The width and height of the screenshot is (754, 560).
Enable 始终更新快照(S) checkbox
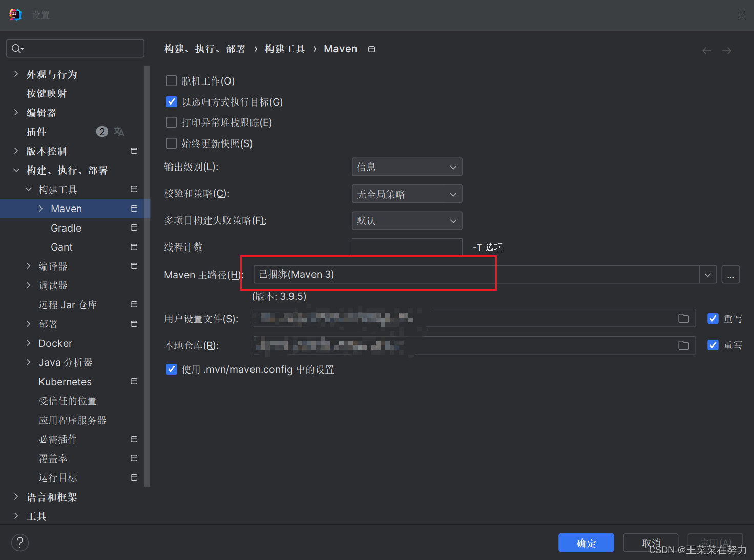(172, 143)
